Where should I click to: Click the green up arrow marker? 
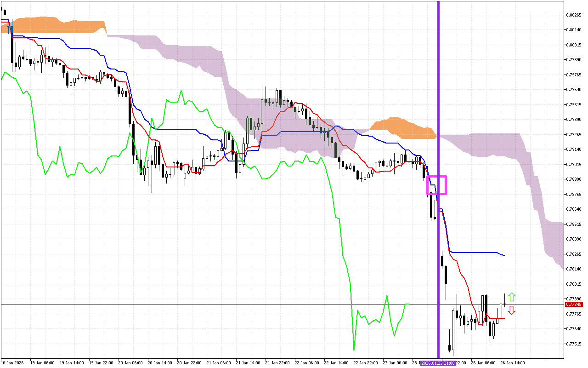click(x=512, y=297)
